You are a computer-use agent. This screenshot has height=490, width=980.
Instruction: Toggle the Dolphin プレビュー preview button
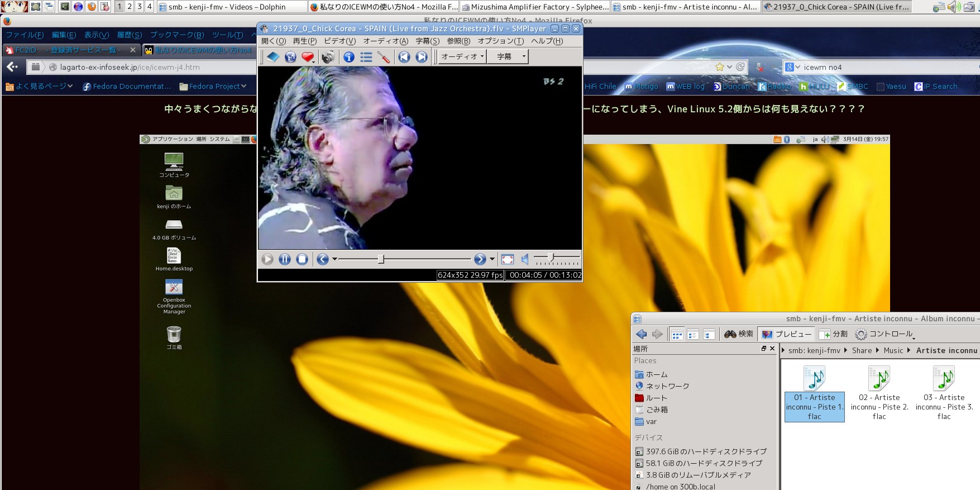[x=787, y=334]
